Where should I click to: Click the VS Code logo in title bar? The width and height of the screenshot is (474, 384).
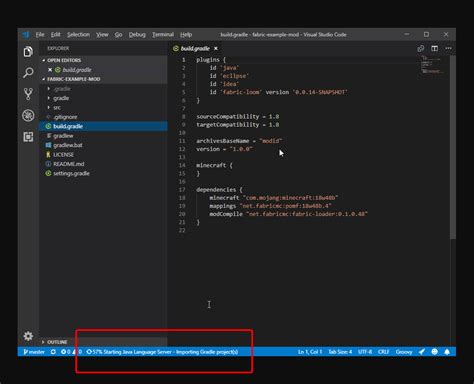point(26,35)
